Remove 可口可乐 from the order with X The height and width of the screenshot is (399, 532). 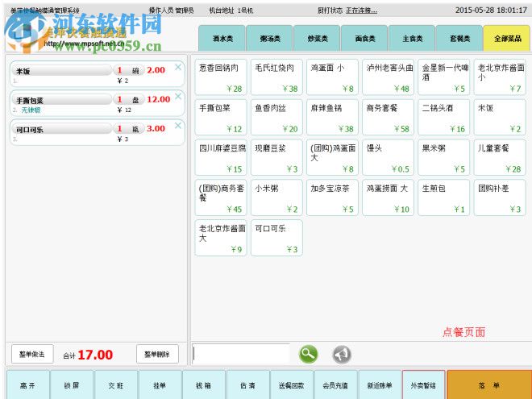tap(178, 126)
